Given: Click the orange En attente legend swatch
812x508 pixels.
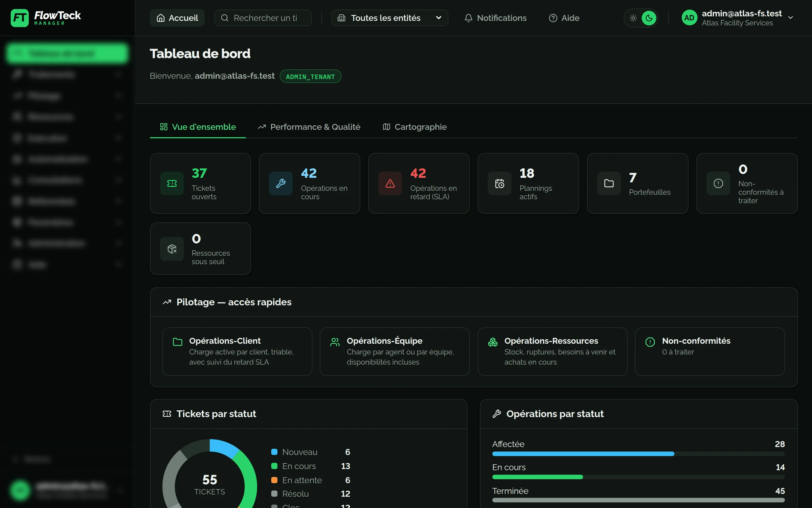Looking at the screenshot, I should 274,480.
